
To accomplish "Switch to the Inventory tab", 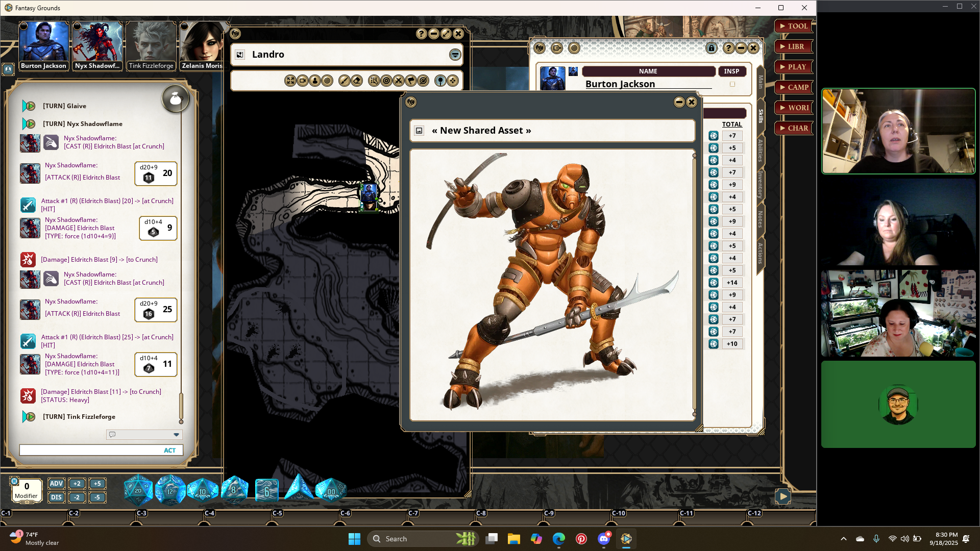I will [x=760, y=184].
